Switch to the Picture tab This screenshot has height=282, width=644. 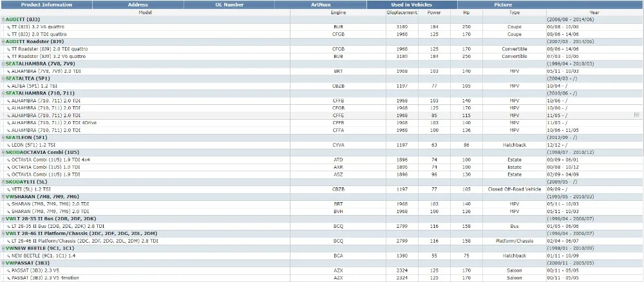coord(503,5)
